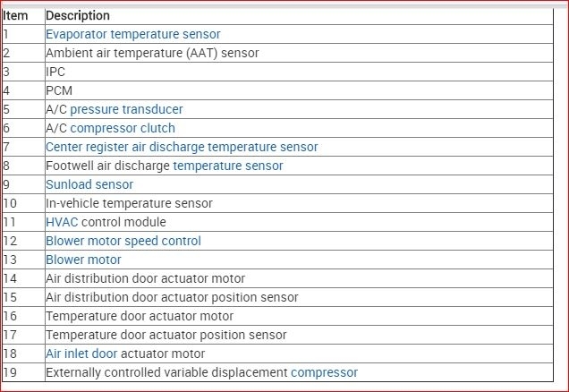This screenshot has height=392, width=569.
Task: Click Temperature door actuator motor text in row 16
Action: coord(140,316)
